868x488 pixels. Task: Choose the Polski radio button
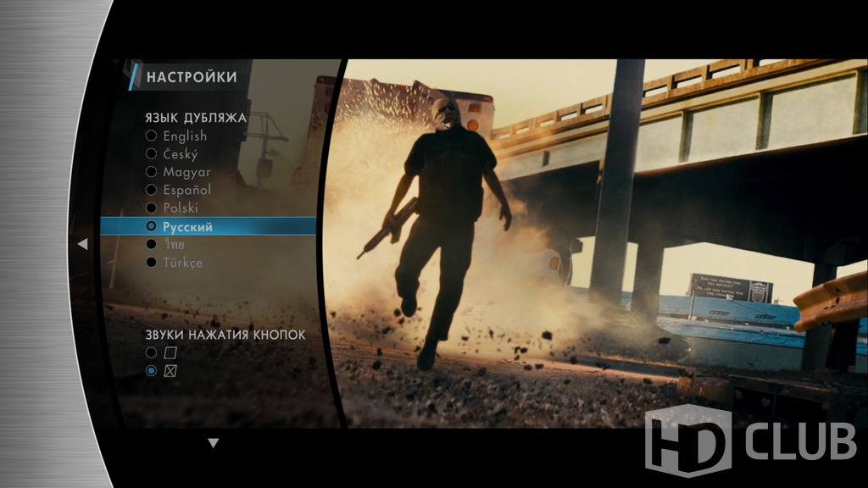coord(151,208)
